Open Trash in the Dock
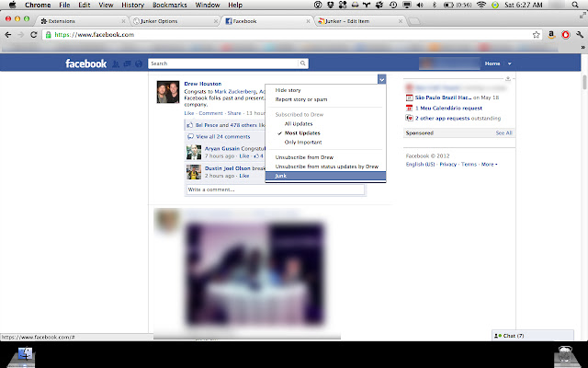 point(565,355)
